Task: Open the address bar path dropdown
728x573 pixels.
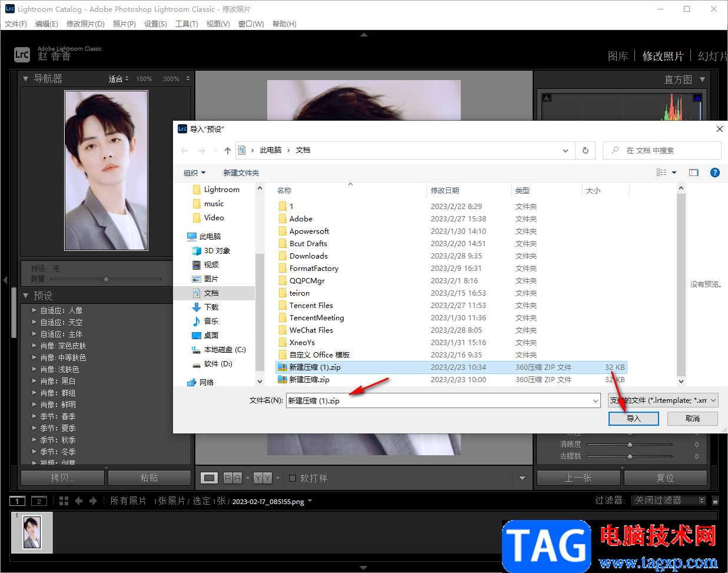Action: tap(566, 151)
